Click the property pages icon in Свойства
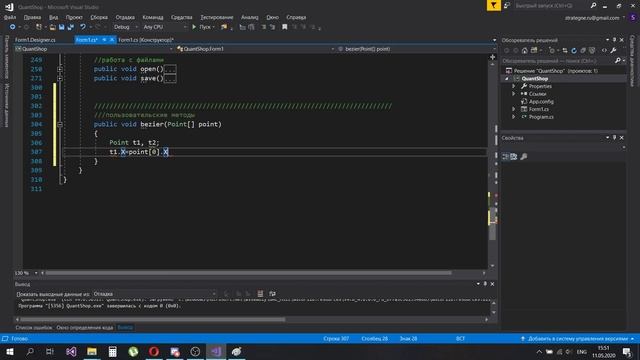This screenshot has height=360, width=640. (524, 157)
